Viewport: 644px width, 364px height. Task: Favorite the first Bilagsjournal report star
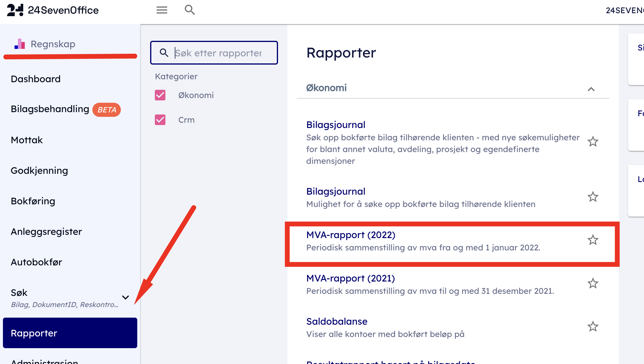(x=593, y=142)
